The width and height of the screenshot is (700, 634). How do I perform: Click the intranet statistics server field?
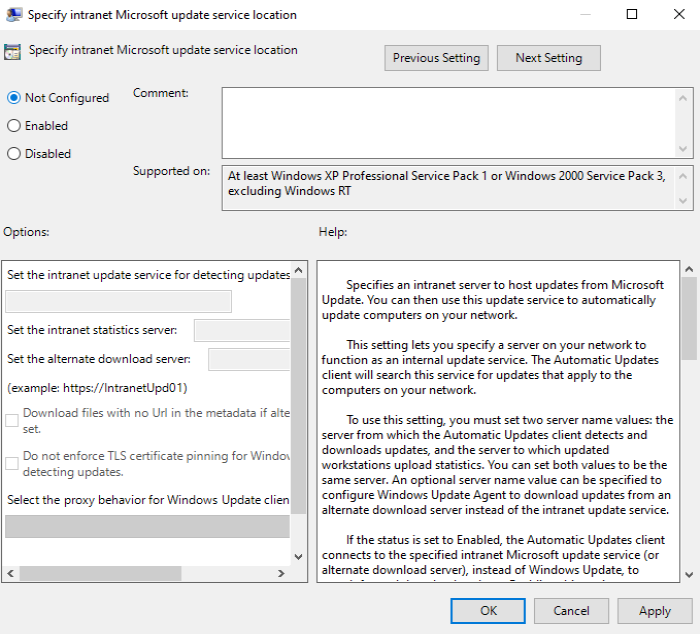[242, 330]
